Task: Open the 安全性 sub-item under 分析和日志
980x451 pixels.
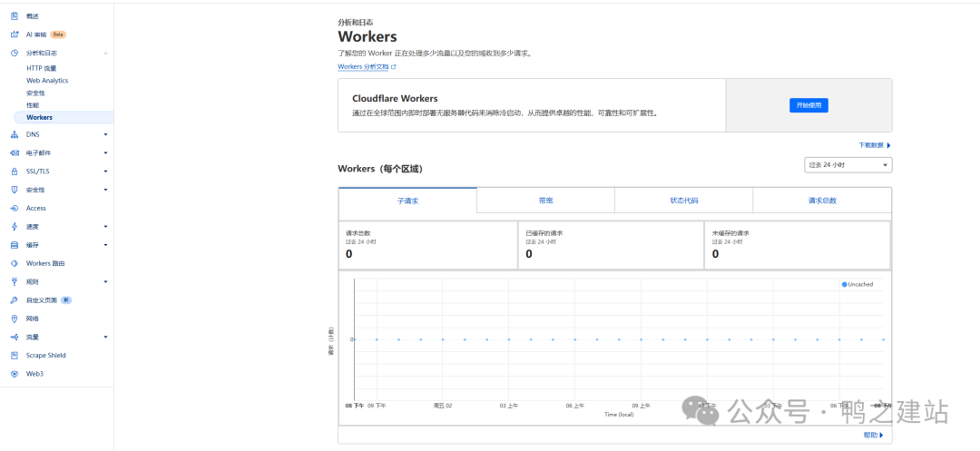Action: [35, 93]
